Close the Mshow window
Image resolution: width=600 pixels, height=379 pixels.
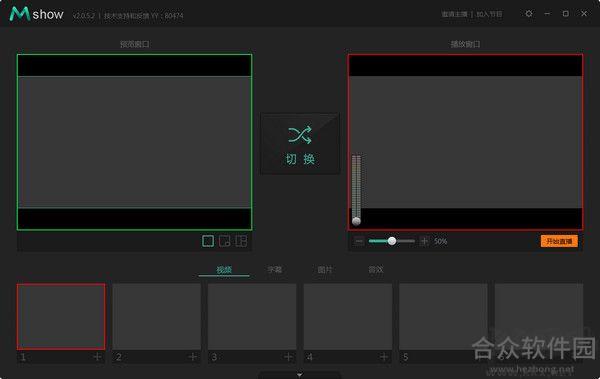pyautogui.click(x=584, y=14)
